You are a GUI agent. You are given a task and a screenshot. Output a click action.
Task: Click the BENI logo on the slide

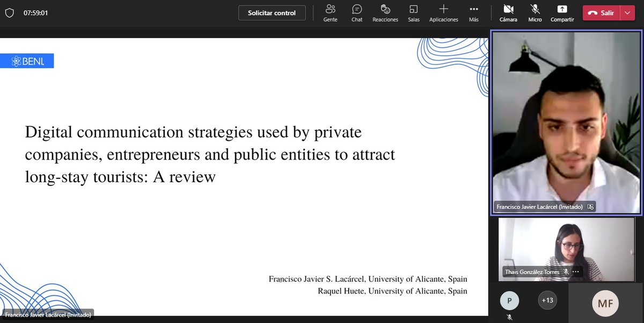pos(27,61)
